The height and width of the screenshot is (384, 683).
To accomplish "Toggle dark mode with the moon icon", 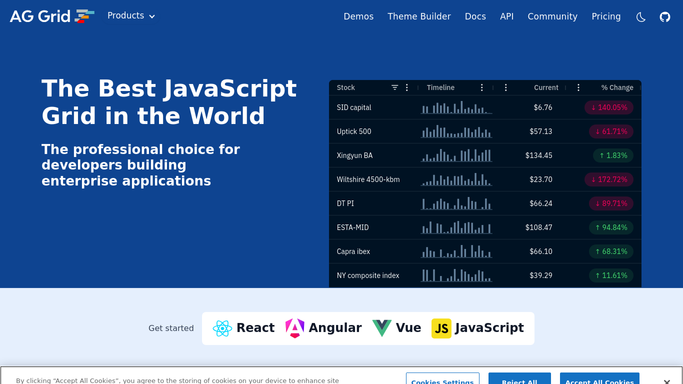I will 640,17.
